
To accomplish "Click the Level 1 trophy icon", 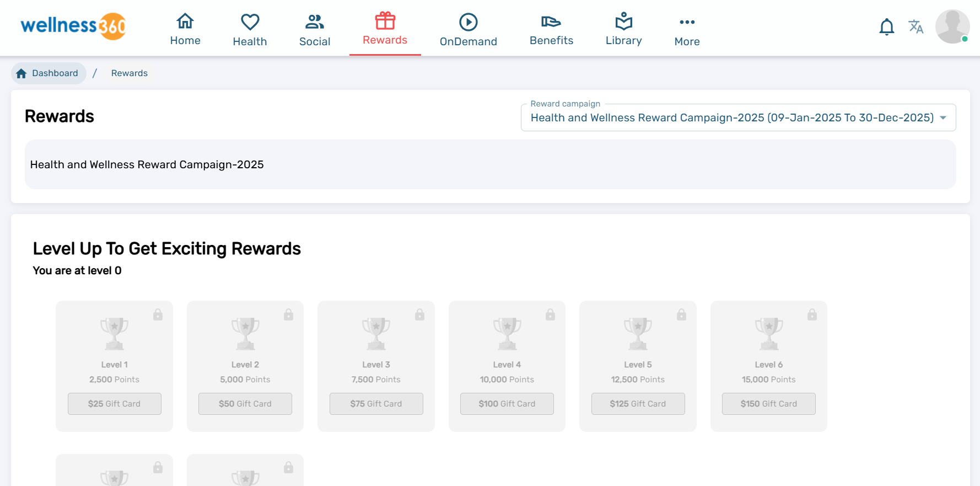I will point(114,333).
